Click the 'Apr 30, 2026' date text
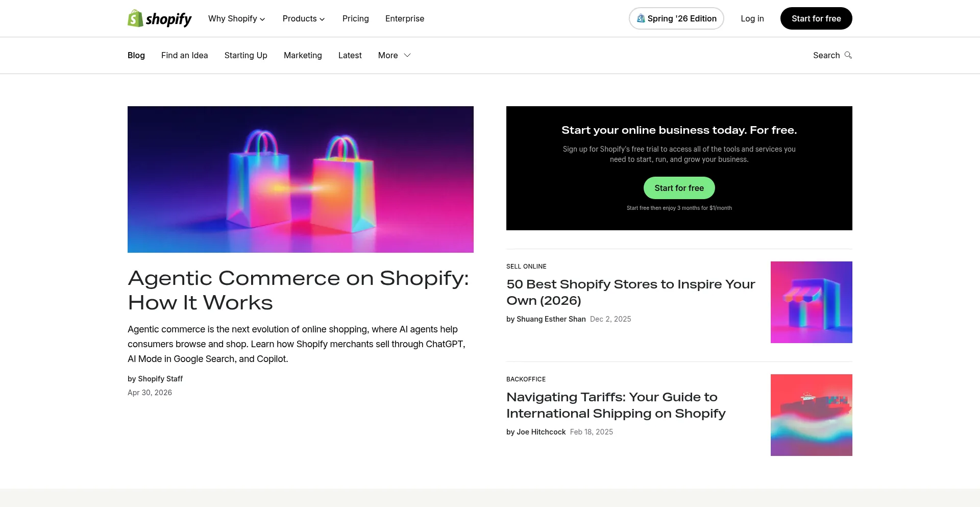 tap(150, 393)
